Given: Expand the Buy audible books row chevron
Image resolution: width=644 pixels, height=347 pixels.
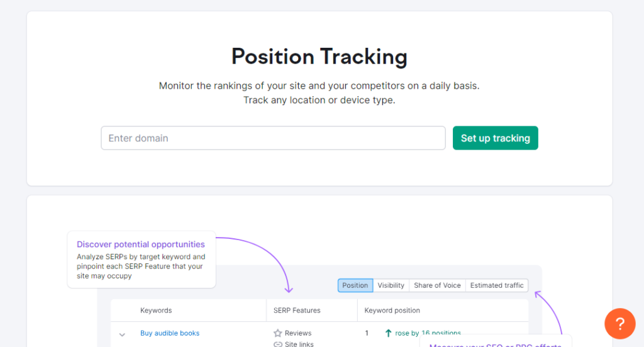Looking at the screenshot, I should 122,334.
